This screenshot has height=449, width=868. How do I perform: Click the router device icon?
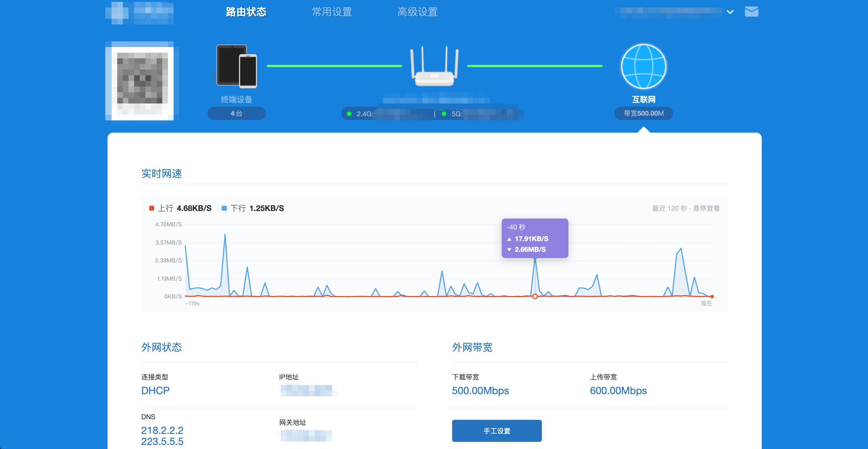tap(434, 66)
